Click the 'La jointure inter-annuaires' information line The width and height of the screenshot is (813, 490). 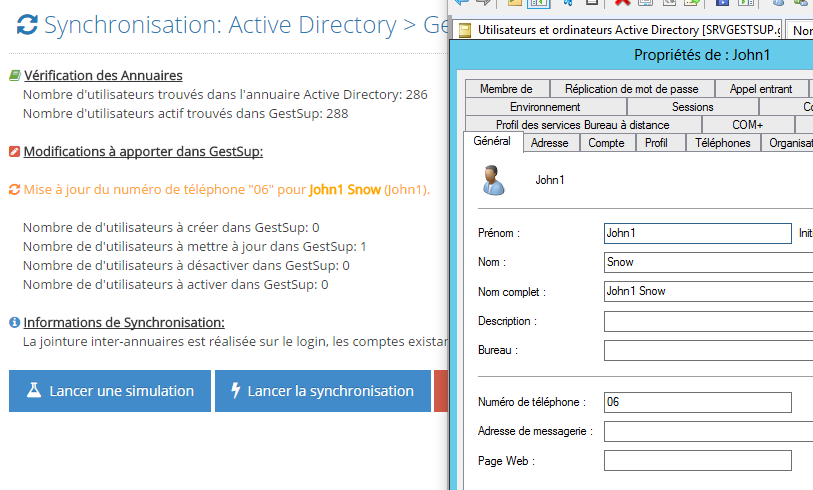pos(235,342)
